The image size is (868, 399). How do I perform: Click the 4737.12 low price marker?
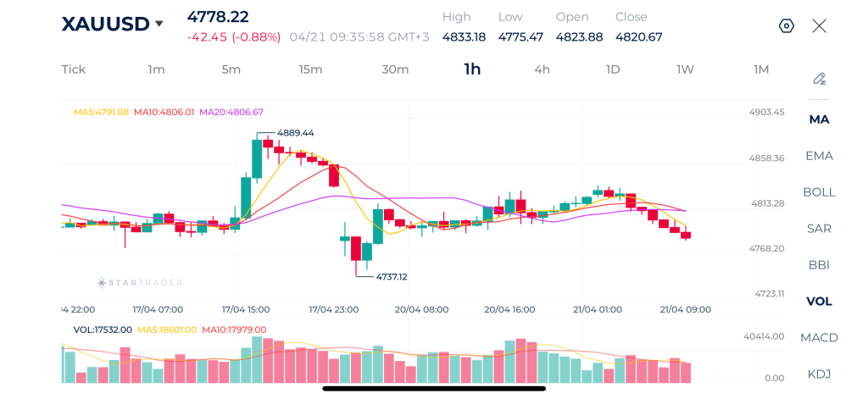[x=388, y=277]
